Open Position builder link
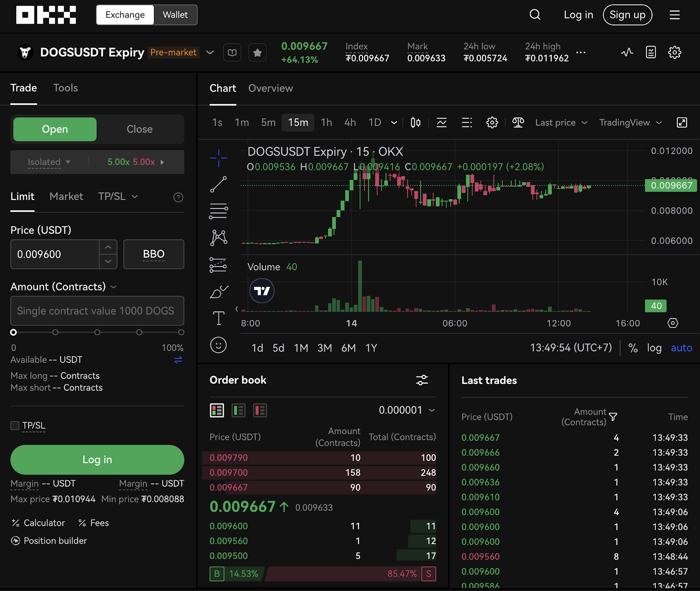The image size is (700, 591). pos(49,541)
